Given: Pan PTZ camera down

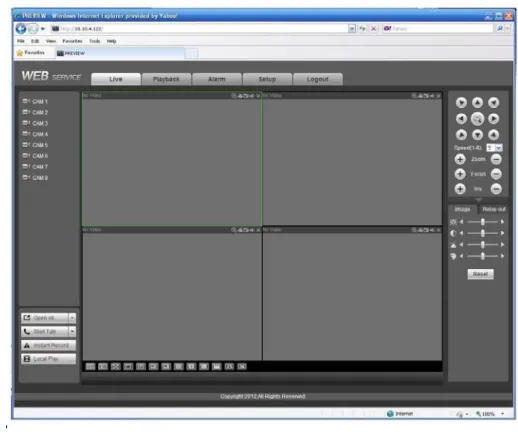Looking at the screenshot, I should click(x=477, y=135).
